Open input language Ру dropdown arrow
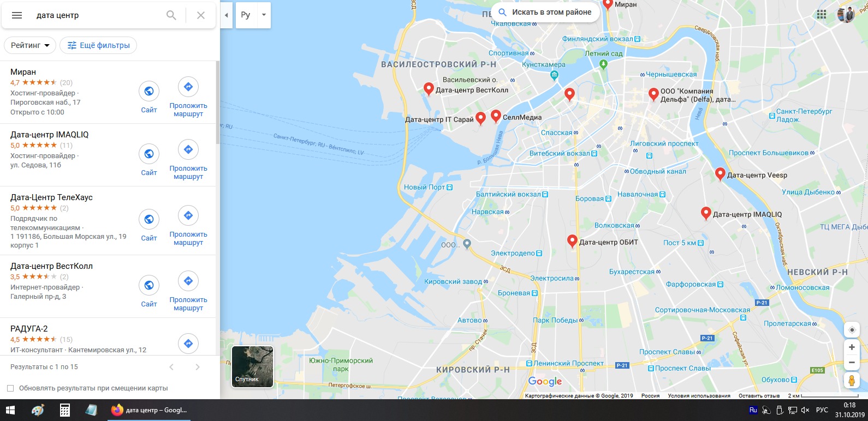868x421 pixels. pyautogui.click(x=264, y=15)
